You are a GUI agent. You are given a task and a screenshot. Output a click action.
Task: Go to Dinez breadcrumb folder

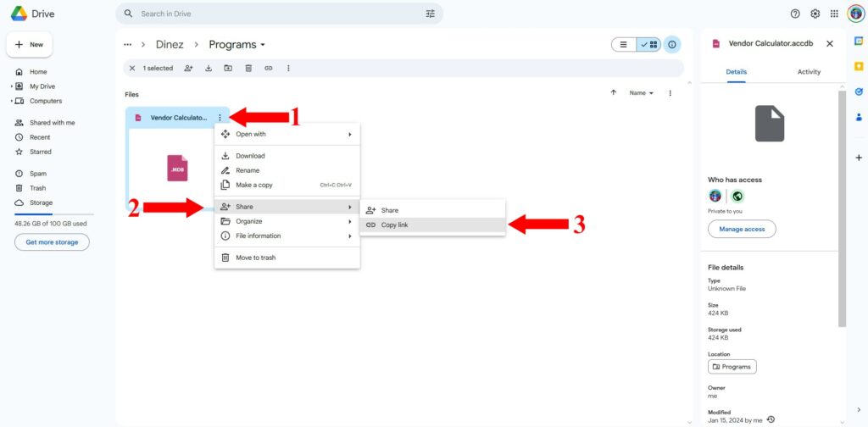click(170, 45)
